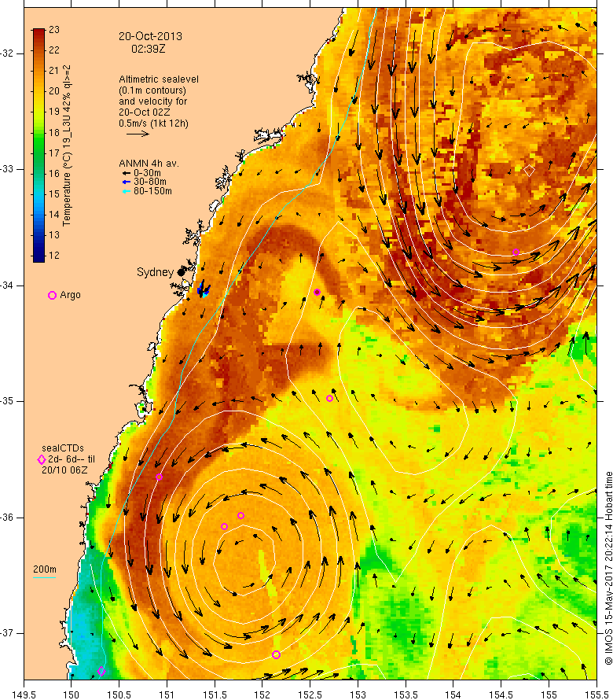Click the black 0-30m ANMN legend arrow
The image size is (613, 700).
pos(127,173)
